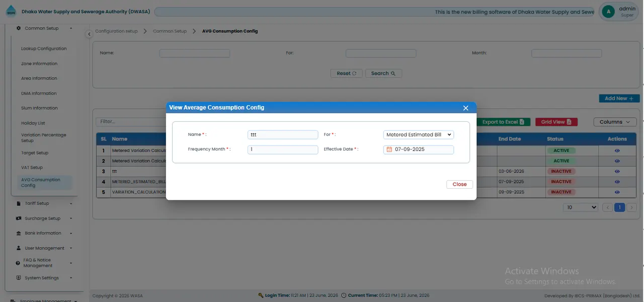The image size is (644, 302).
Task: Open the Columns dropdown
Action: click(615, 122)
